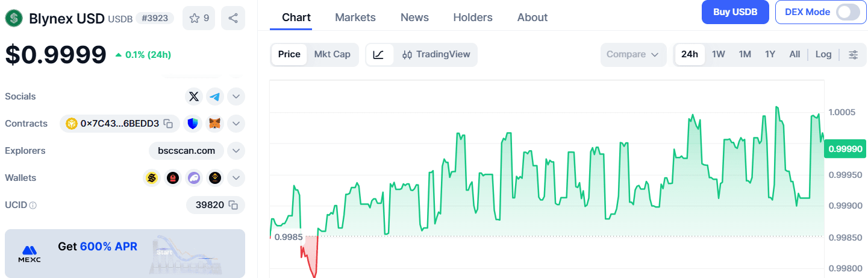Open the first yellow wallet icon

[x=152, y=178]
